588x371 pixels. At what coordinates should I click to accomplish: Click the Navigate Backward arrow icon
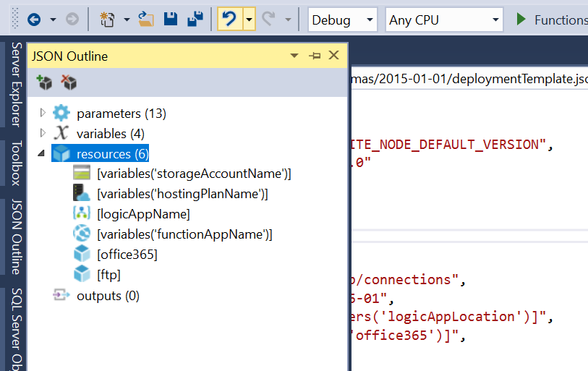coord(33,20)
